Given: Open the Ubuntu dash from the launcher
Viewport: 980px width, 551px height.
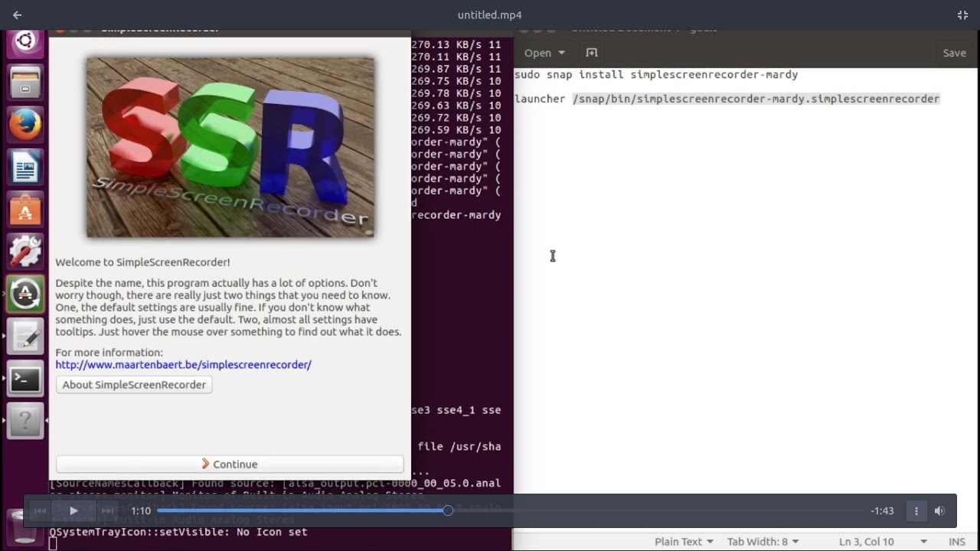Looking at the screenshot, I should (25, 41).
